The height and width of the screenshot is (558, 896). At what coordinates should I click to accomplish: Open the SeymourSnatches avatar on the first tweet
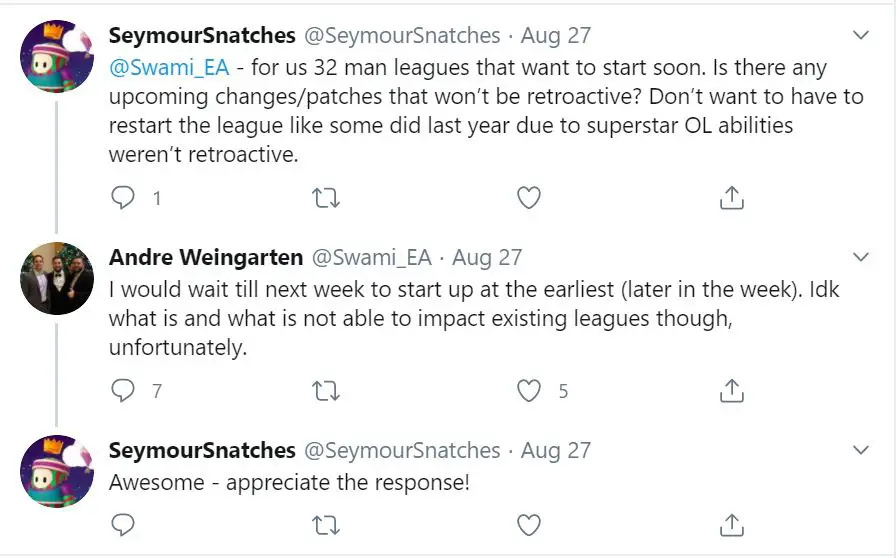[x=57, y=56]
